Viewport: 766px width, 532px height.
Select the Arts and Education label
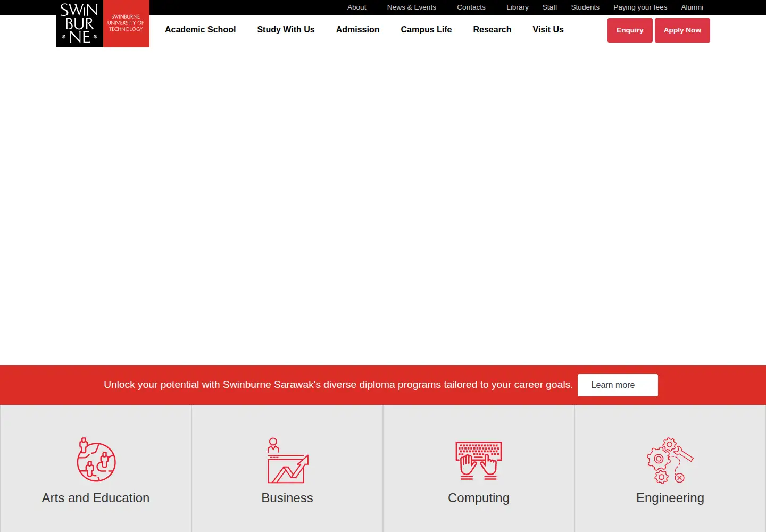[96, 498]
